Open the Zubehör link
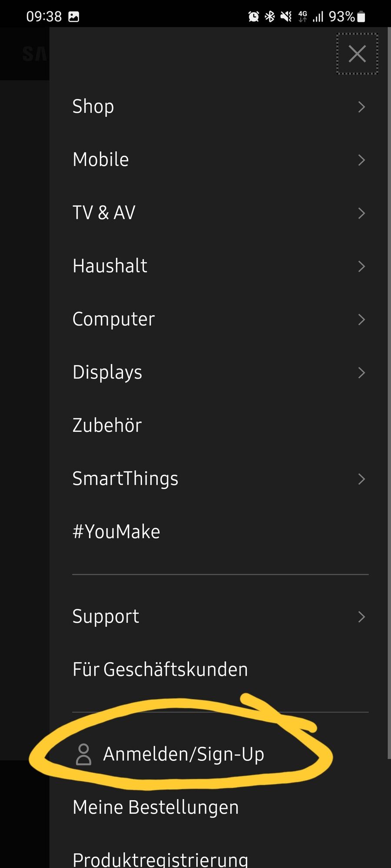The width and height of the screenshot is (391, 868). (107, 425)
